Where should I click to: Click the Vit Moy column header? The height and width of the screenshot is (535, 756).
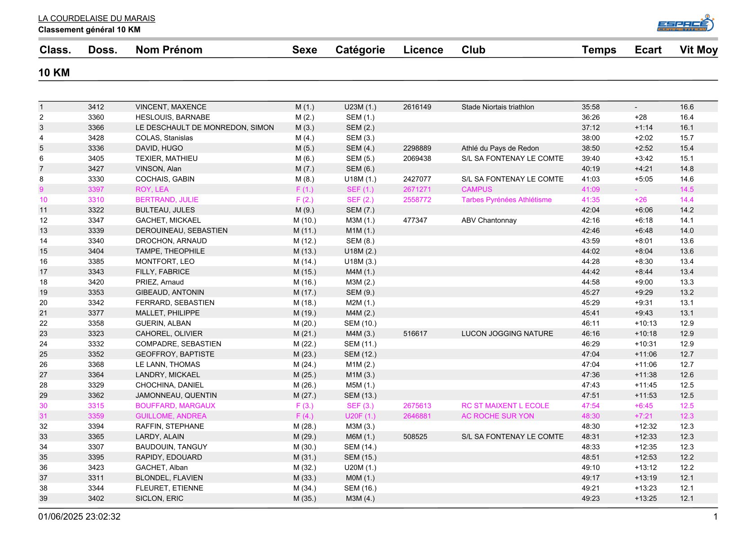[699, 50]
